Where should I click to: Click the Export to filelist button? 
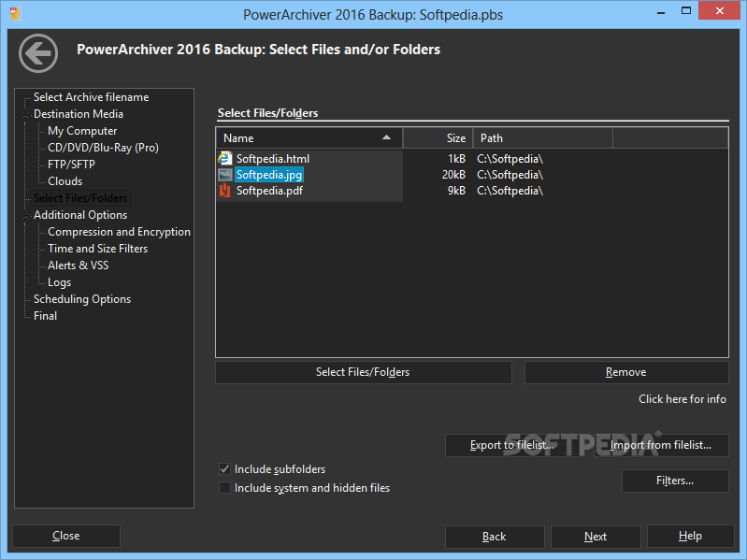[x=512, y=445]
